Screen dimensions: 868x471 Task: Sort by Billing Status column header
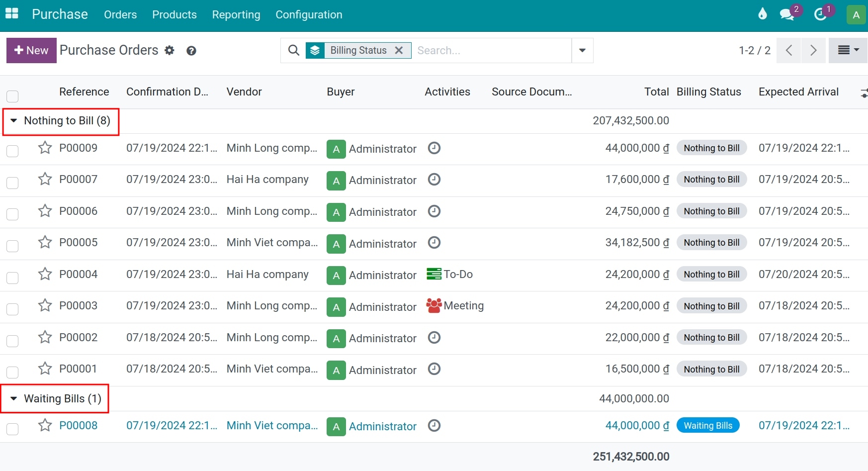[x=708, y=92]
